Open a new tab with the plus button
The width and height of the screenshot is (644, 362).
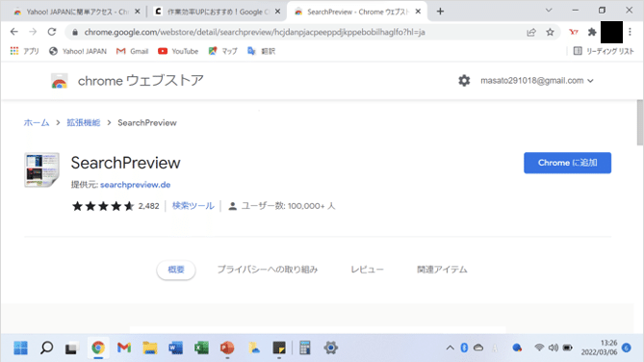point(440,12)
